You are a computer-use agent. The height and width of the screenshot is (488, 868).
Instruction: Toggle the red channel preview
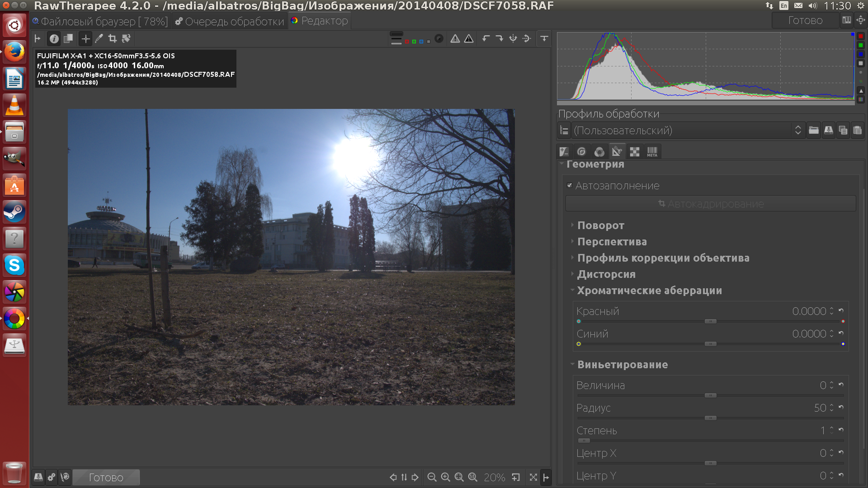coord(406,42)
